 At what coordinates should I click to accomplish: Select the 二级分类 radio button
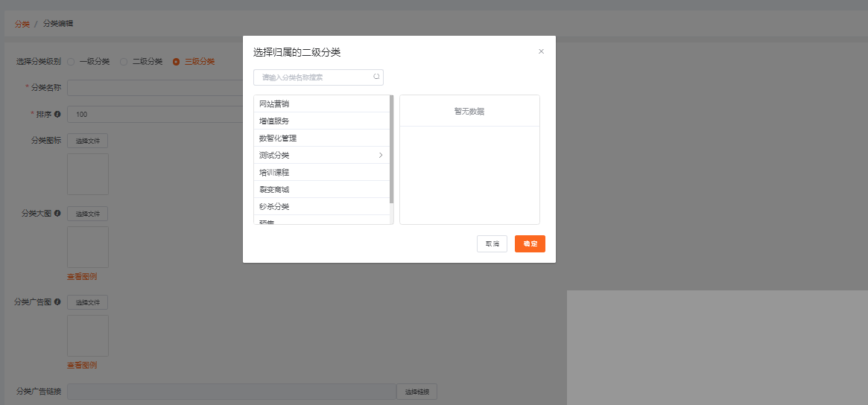[x=124, y=62]
